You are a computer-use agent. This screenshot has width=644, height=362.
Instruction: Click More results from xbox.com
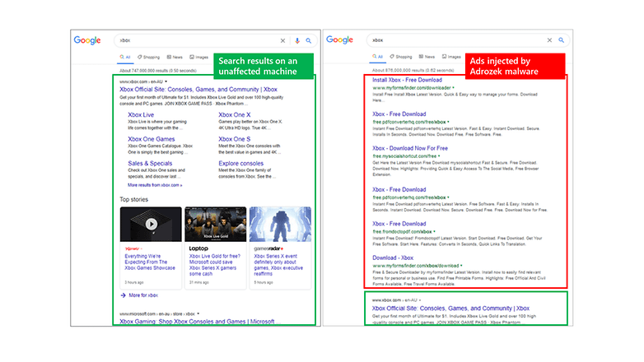(x=155, y=185)
